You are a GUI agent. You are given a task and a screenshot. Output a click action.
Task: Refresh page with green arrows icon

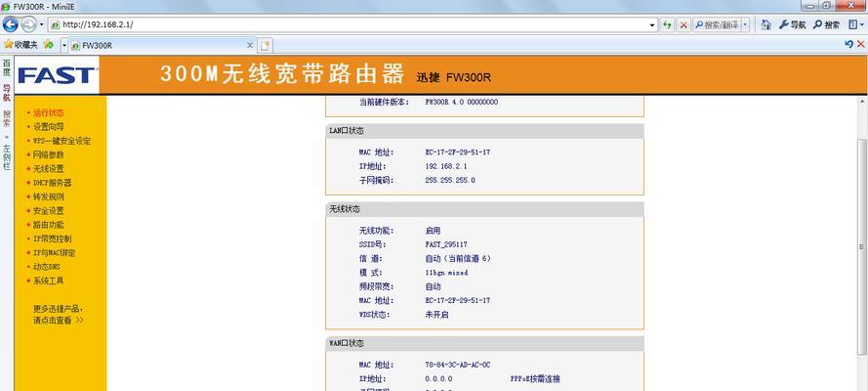[667, 24]
